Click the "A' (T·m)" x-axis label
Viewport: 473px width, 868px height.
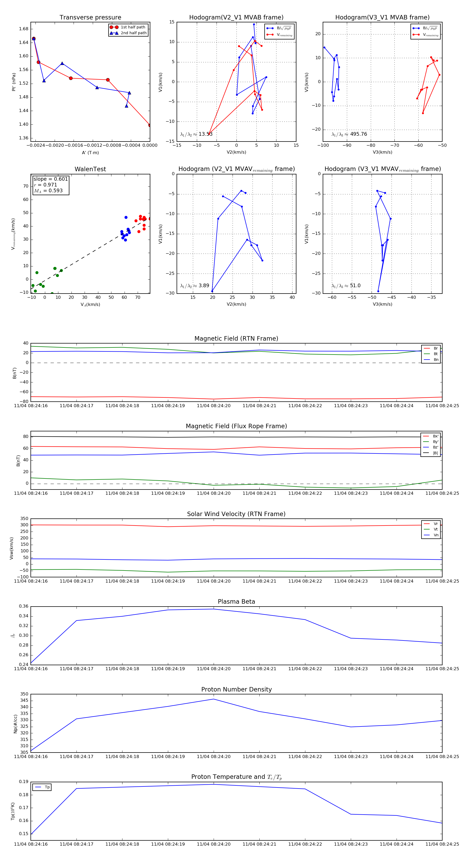coord(90,153)
